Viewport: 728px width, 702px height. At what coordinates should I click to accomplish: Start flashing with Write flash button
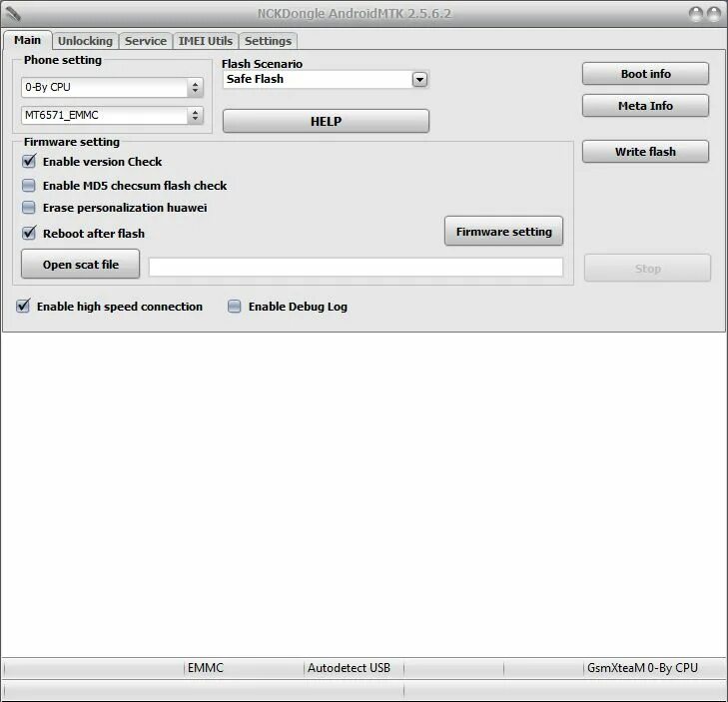point(645,152)
